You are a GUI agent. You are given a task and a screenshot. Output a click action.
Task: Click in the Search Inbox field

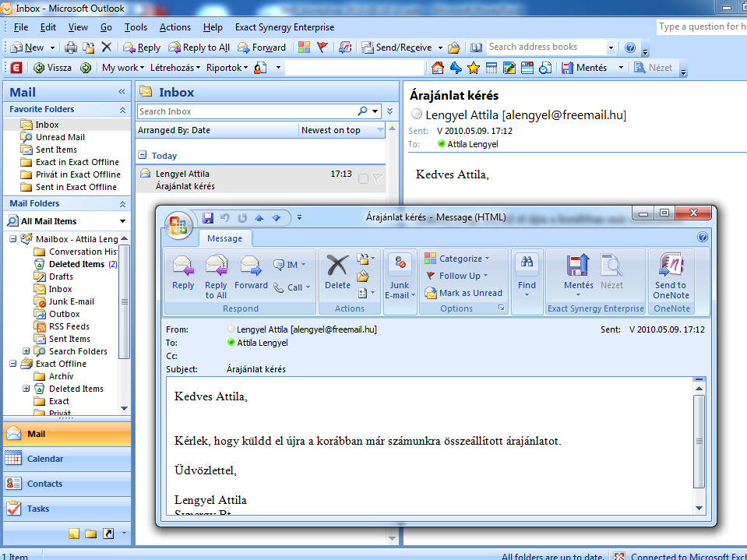pos(247,111)
